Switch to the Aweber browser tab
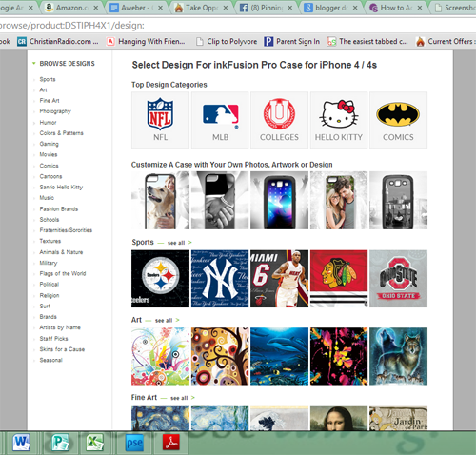Image resolution: width=476 pixels, height=455 pixels. pos(136,8)
